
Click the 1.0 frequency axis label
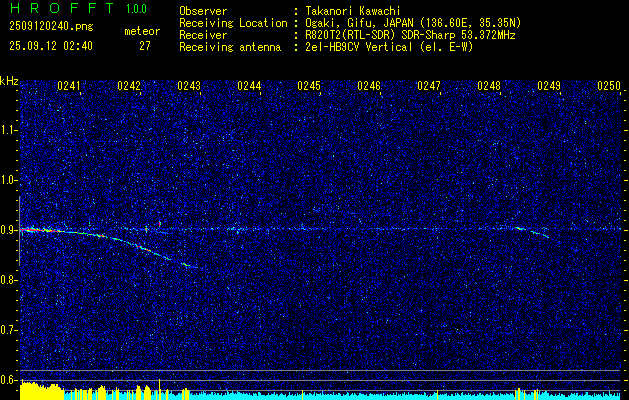[x=9, y=181]
